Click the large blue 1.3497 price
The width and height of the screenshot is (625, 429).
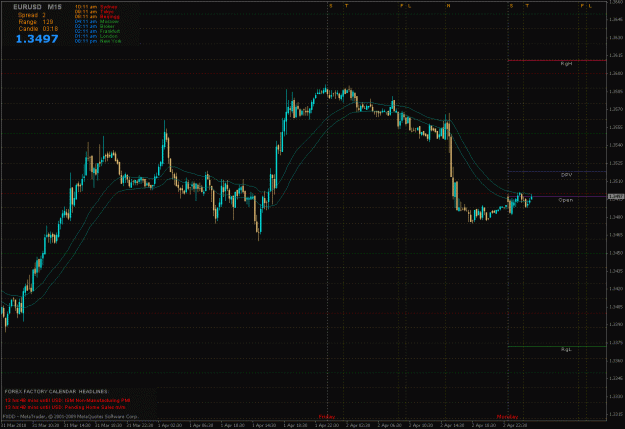pyautogui.click(x=37, y=39)
